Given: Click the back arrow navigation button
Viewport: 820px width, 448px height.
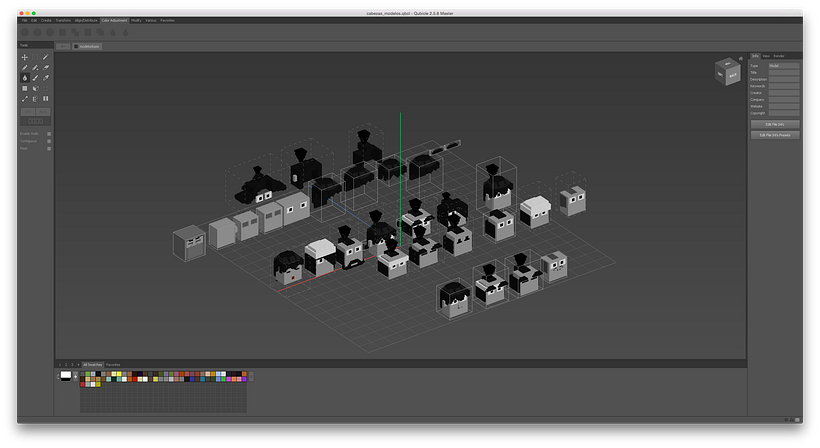Looking at the screenshot, I should [63, 47].
